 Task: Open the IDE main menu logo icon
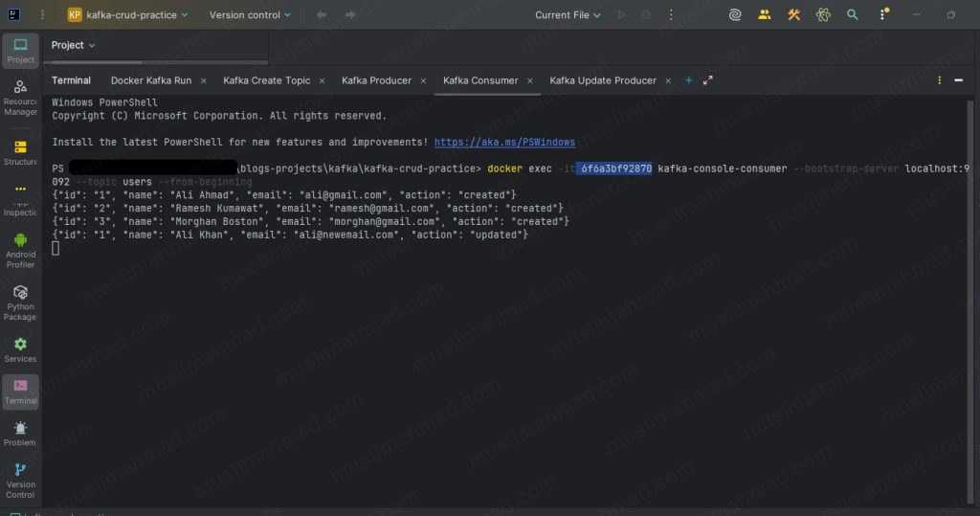(13, 14)
